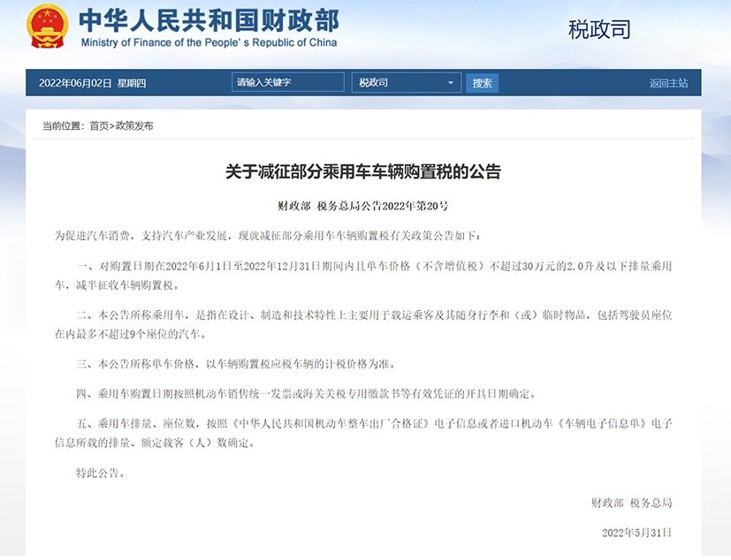Click the 税政司 department heading
Screen dimensions: 731x560
(x=599, y=29)
